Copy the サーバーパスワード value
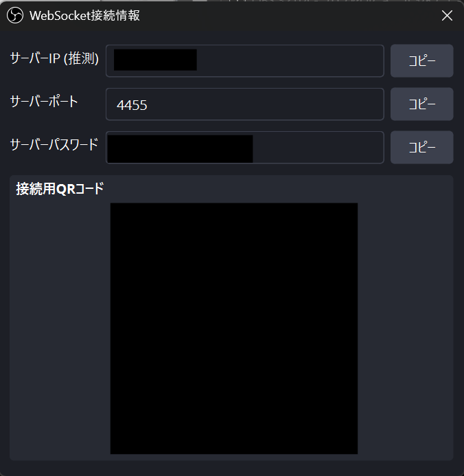Image resolution: width=464 pixels, height=476 pixels. 422,148
